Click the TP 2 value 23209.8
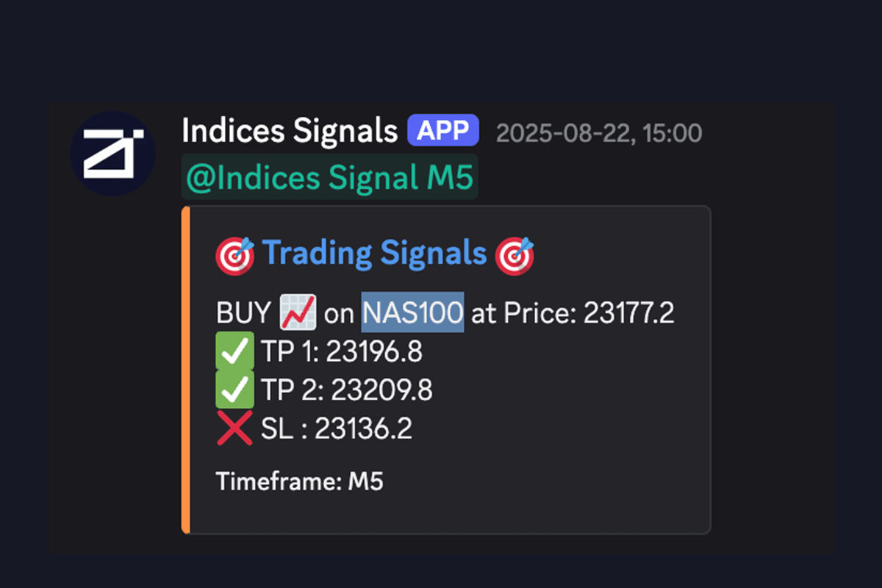Screen dimensions: 882x588 pyautogui.click(x=381, y=391)
